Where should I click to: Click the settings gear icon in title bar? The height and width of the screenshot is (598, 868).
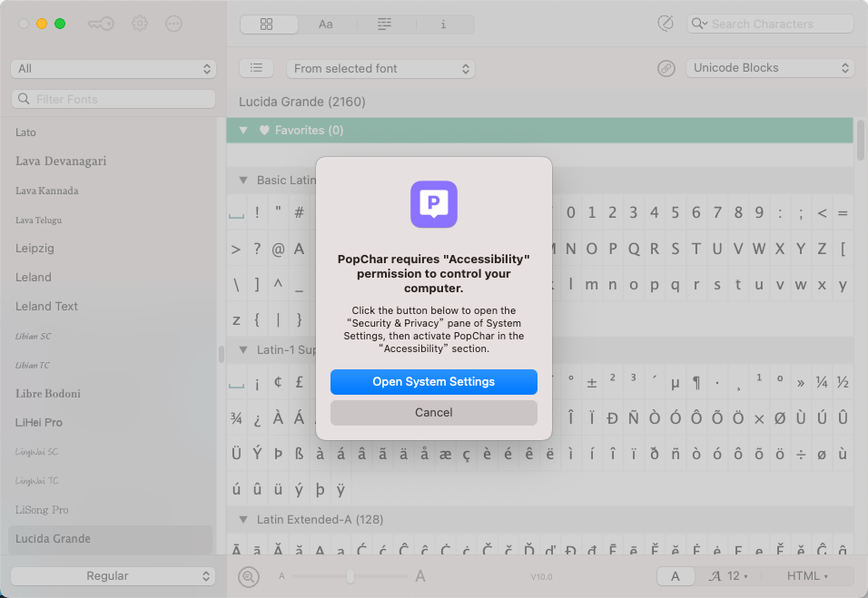[x=139, y=23]
